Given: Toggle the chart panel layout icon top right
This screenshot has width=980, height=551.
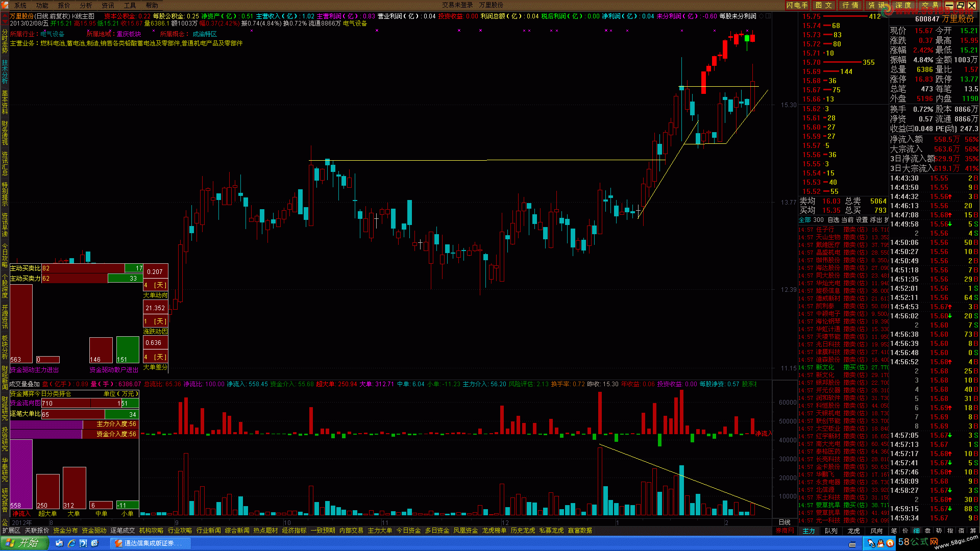Looking at the screenshot, I should (x=768, y=16).
